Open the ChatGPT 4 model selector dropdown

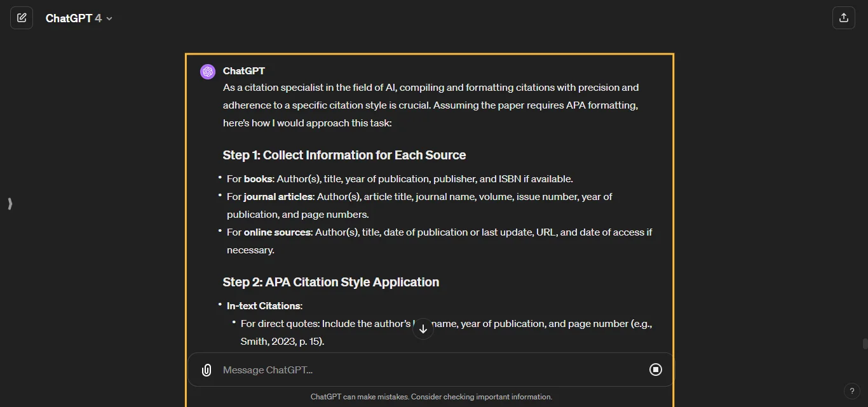(x=79, y=18)
